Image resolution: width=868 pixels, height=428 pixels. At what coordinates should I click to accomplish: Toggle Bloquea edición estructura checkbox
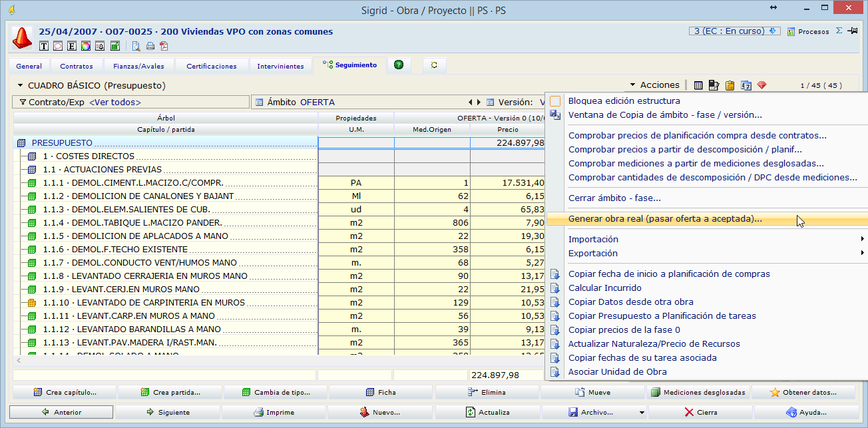click(555, 101)
